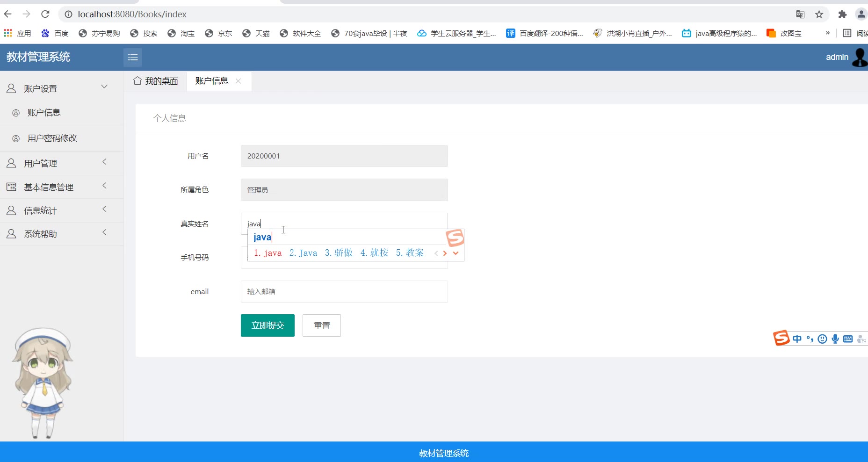Open the 改图宝 bookmark
Screen dimensions: 868x462
click(784, 33)
